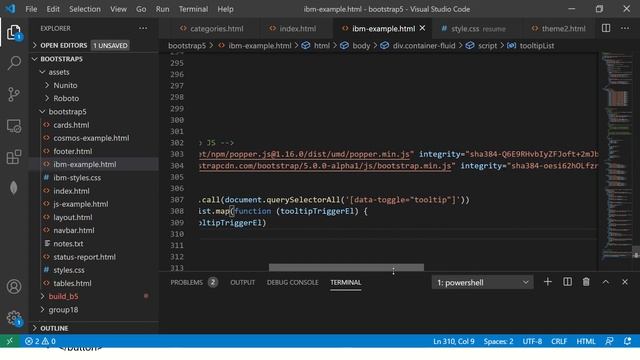Kill terminal with trash icon

[586, 282]
